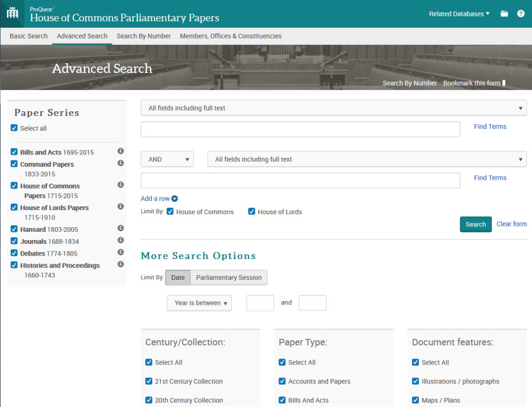Click the bookmark icon next to Bookmark this form

coord(502,83)
